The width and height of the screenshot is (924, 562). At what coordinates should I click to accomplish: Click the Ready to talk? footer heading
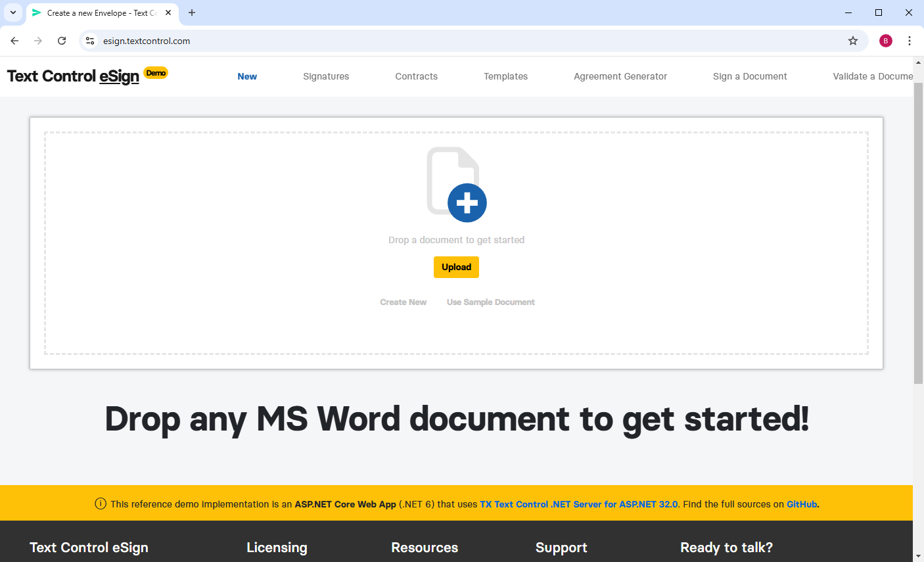point(726,548)
